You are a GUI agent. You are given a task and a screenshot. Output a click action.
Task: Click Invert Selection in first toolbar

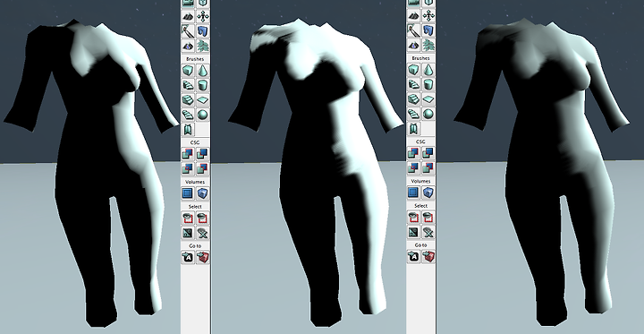188,233
